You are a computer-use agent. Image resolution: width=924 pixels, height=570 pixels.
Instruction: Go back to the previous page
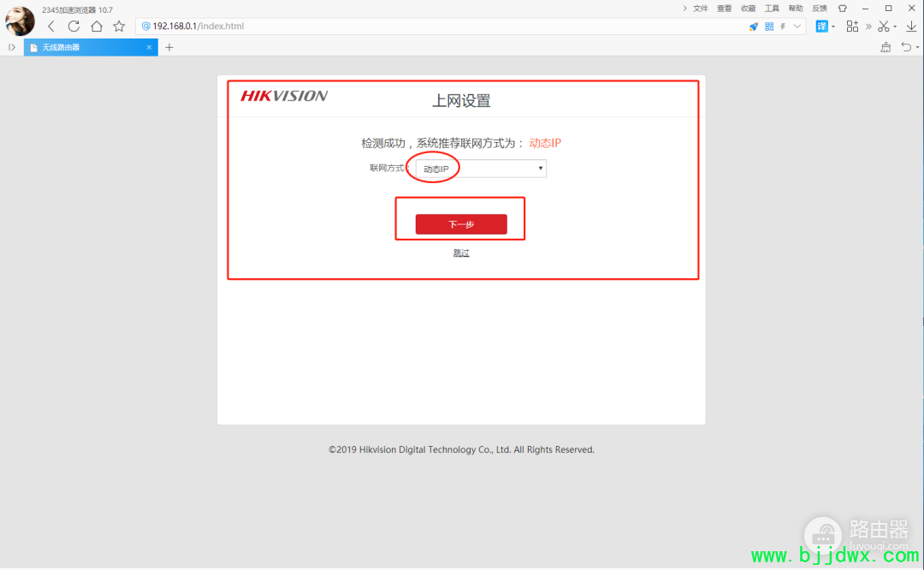(51, 27)
